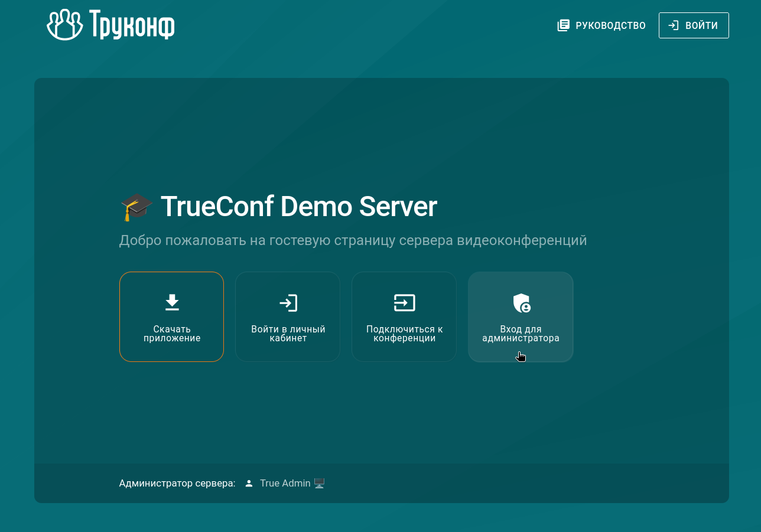Click the Добро пожаловать welcome subtitle
761x532 pixels.
[353, 240]
